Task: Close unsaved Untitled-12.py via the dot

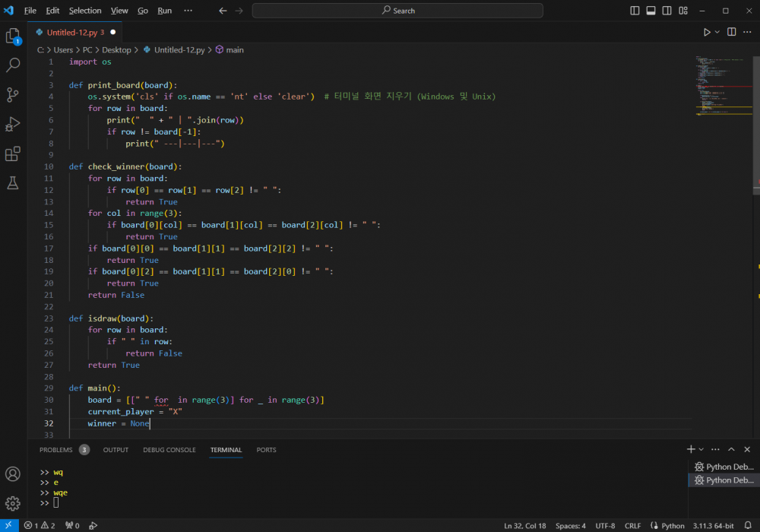Action: pyautogui.click(x=113, y=33)
